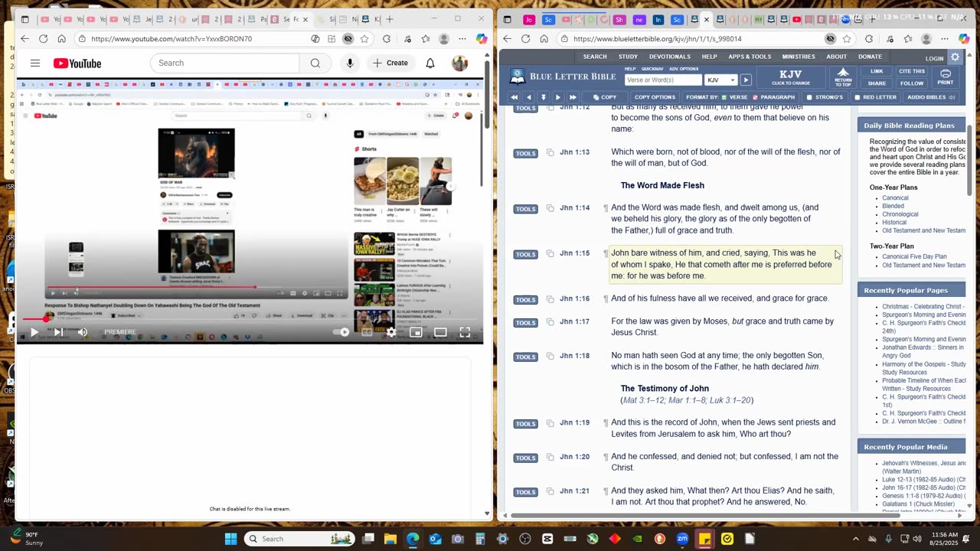Screen dimensions: 980x551
Task: Click KJV Click to Change button
Action: (791, 77)
